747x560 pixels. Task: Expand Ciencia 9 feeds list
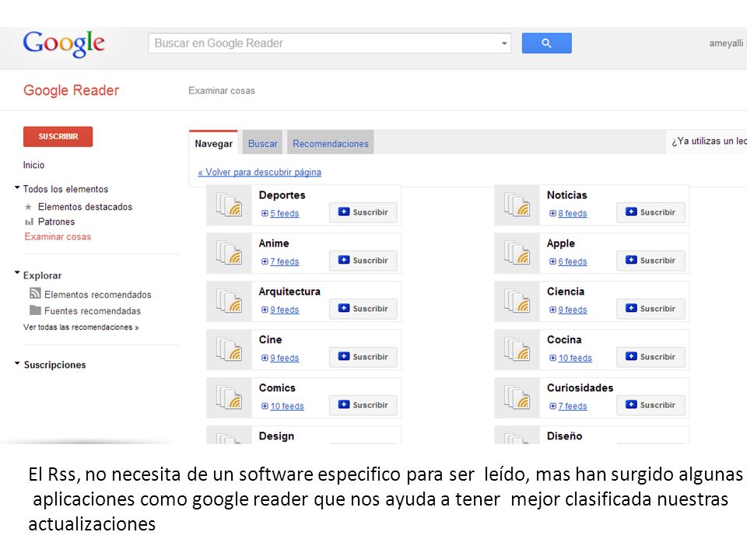[568, 310]
